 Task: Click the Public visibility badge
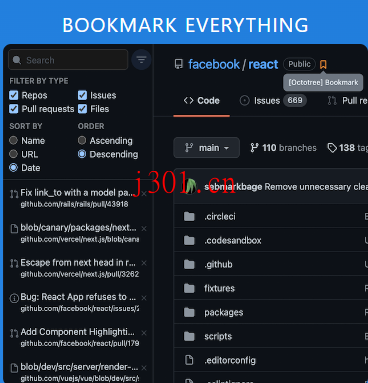click(x=299, y=64)
